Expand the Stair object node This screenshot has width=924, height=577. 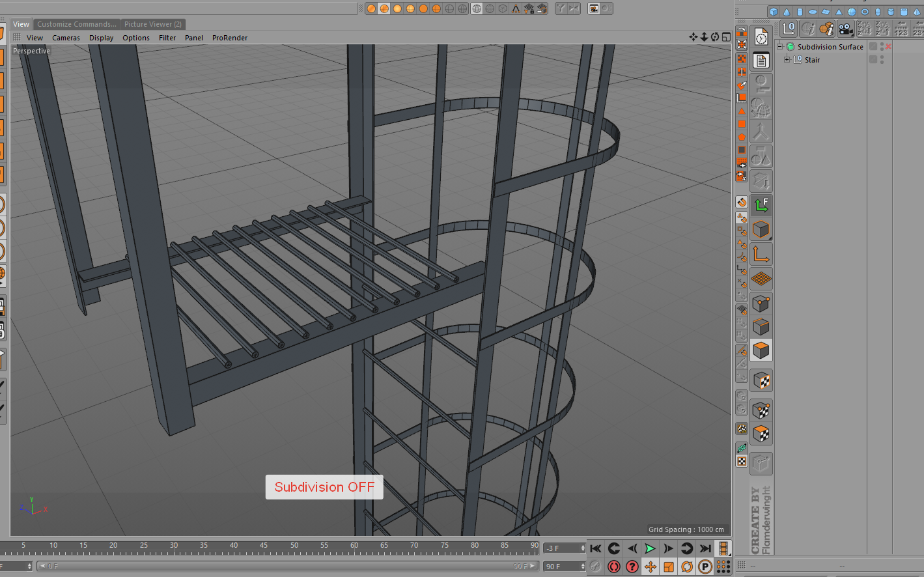[787, 60]
